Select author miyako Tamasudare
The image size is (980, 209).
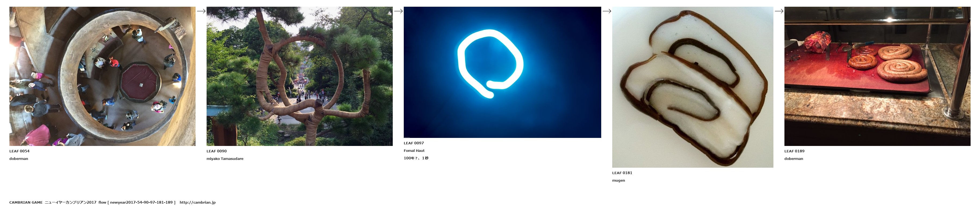coord(225,159)
